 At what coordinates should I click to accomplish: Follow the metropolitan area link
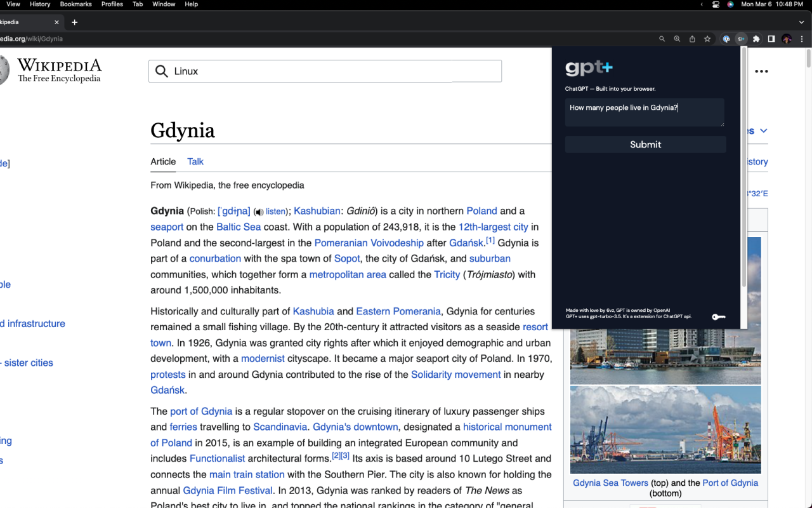point(348,275)
